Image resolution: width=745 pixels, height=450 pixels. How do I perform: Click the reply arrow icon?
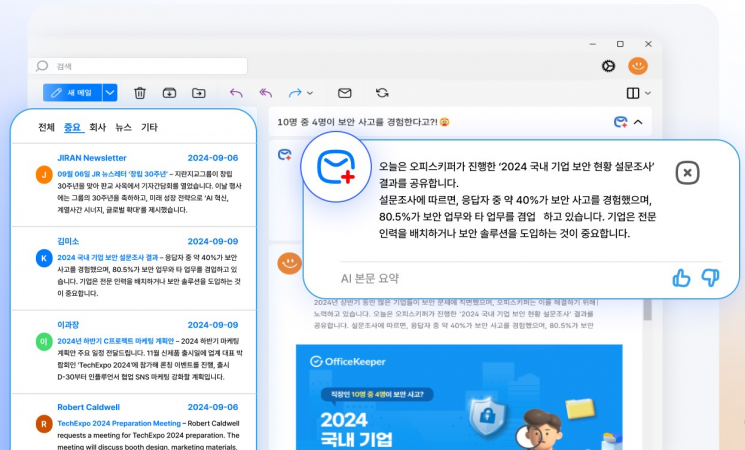[236, 93]
